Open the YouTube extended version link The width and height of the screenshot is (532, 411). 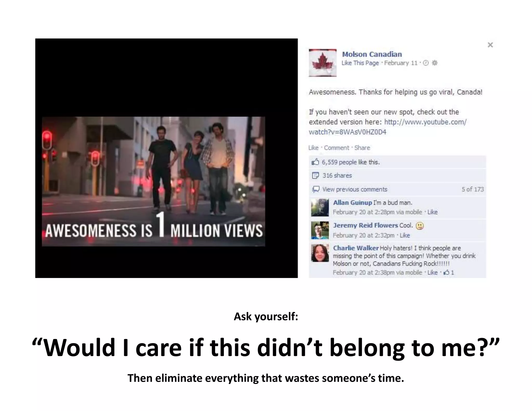click(388, 127)
